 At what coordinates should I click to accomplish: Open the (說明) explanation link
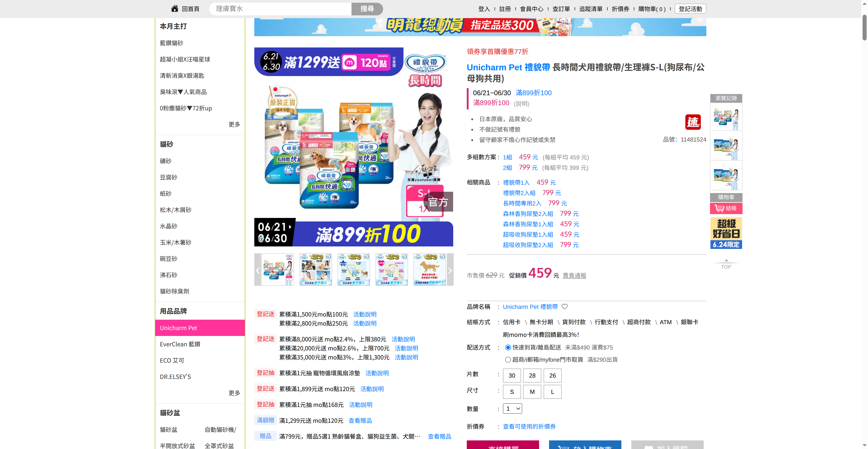coord(521,104)
